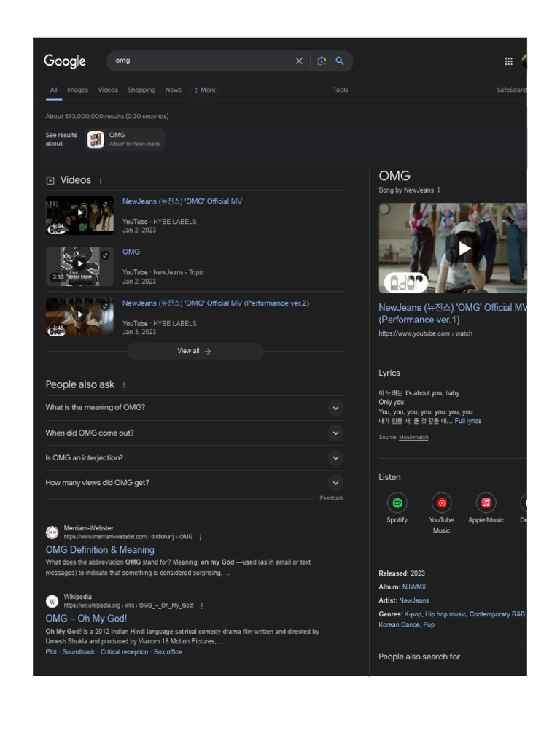This screenshot has height=747, width=560.
Task: Click View all videos button
Action: [195, 351]
